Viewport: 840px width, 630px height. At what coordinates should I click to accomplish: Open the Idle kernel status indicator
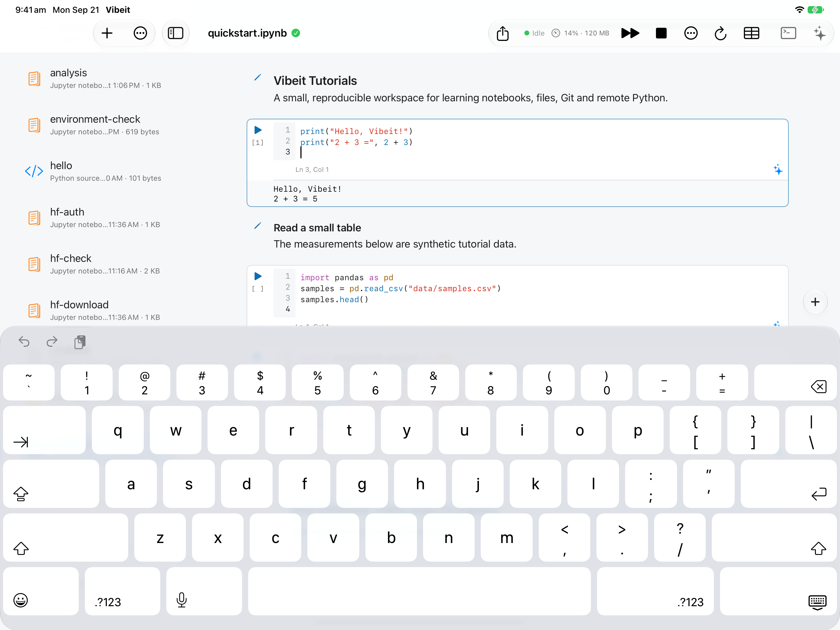(x=534, y=33)
